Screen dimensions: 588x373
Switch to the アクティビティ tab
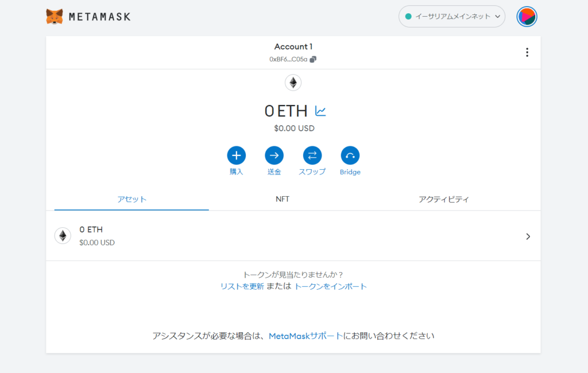pos(444,199)
